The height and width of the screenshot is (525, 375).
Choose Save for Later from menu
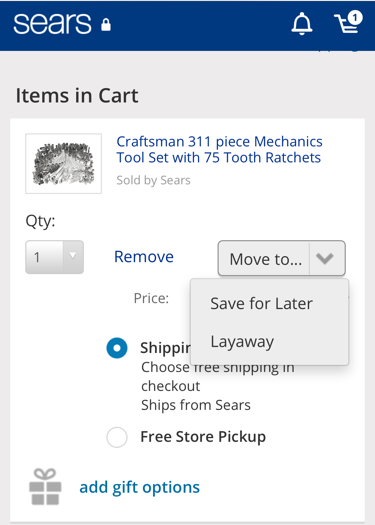click(261, 304)
